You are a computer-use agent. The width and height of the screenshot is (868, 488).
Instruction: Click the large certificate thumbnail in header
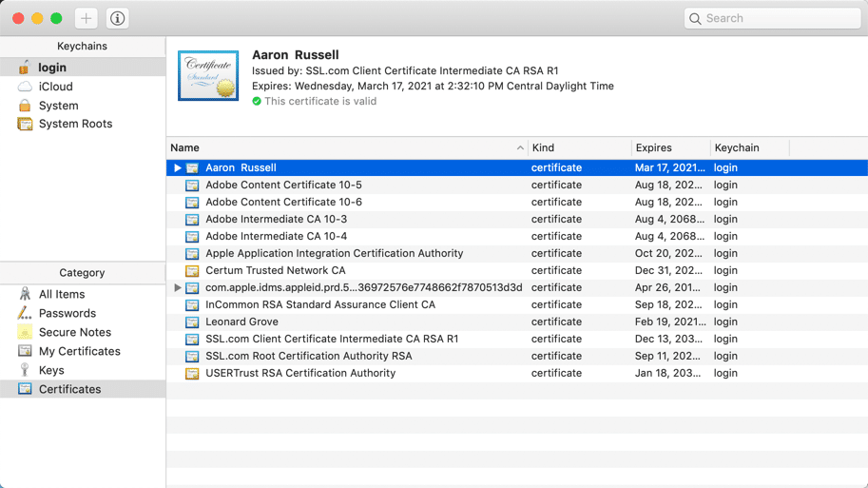[208, 76]
